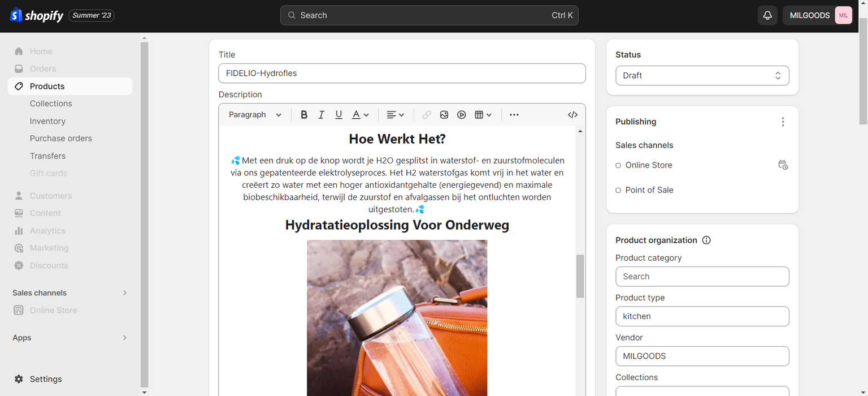Viewport: 868px width, 396px height.
Task: Open Purchase orders page
Action: click(61, 139)
